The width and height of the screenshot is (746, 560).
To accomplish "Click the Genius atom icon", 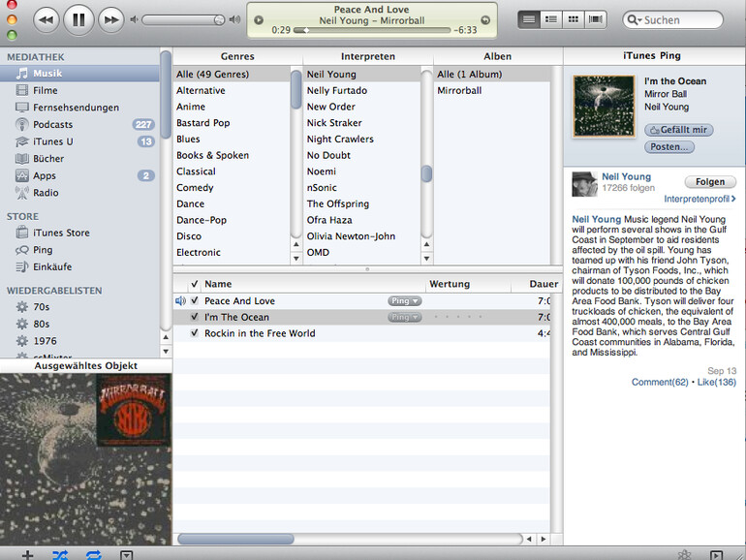I will tap(684, 555).
